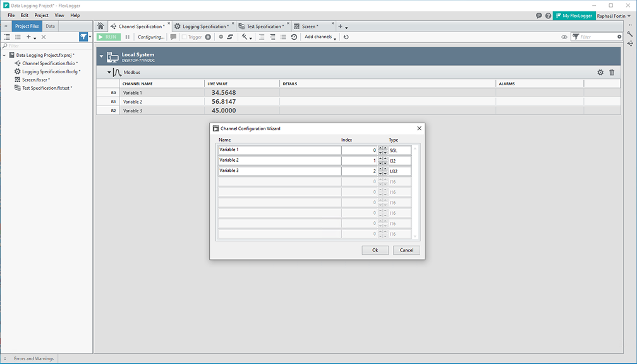Screen dimensions: 637x364
Task: Open the Project menu
Action: [x=41, y=15]
